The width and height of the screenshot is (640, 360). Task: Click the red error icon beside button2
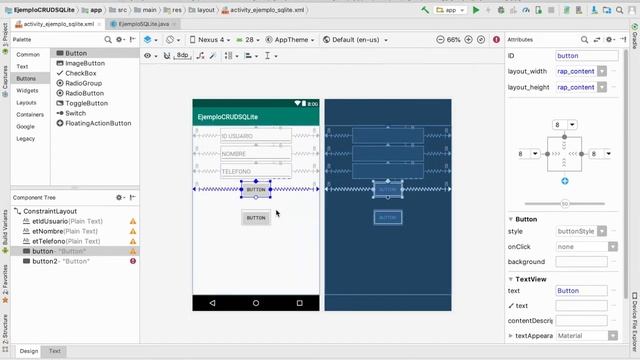coord(133,261)
